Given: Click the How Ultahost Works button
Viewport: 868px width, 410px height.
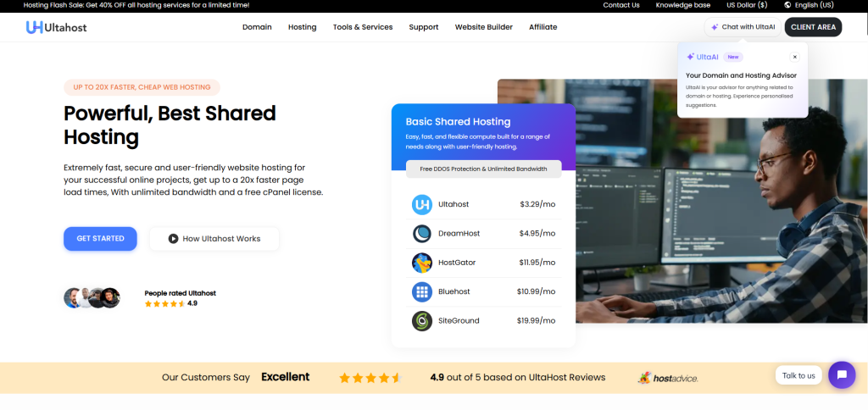Looking at the screenshot, I should [214, 239].
